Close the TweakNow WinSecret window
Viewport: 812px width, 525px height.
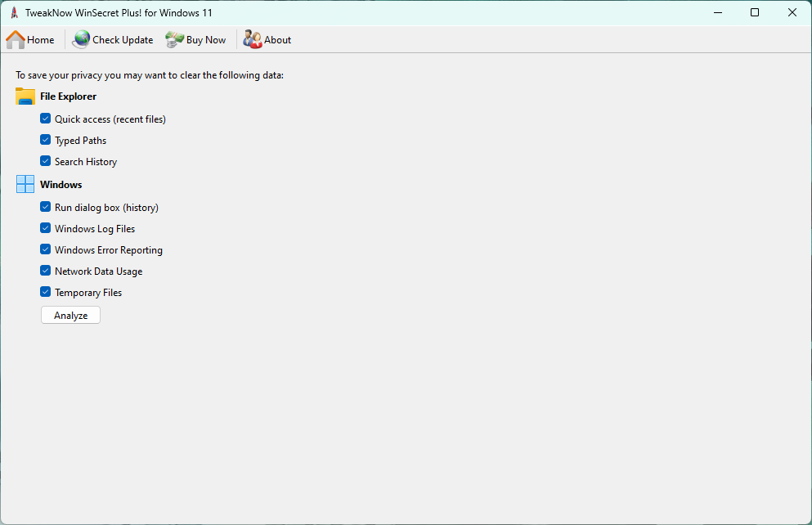(x=792, y=12)
